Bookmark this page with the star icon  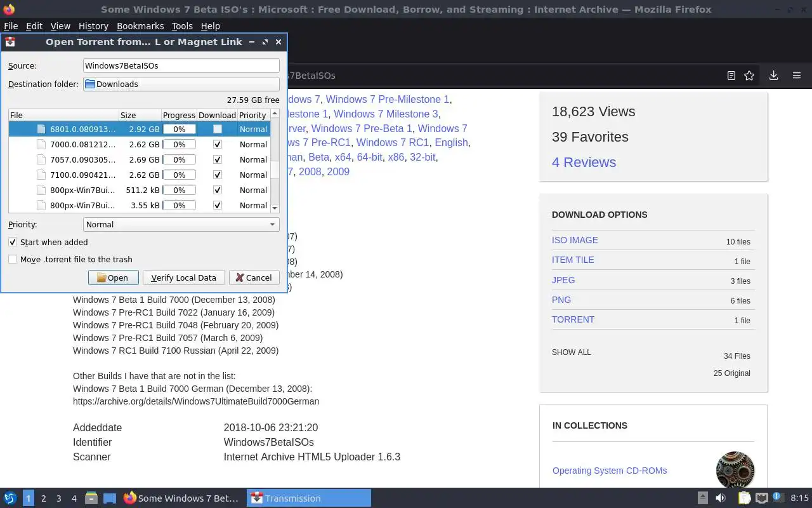(749, 76)
